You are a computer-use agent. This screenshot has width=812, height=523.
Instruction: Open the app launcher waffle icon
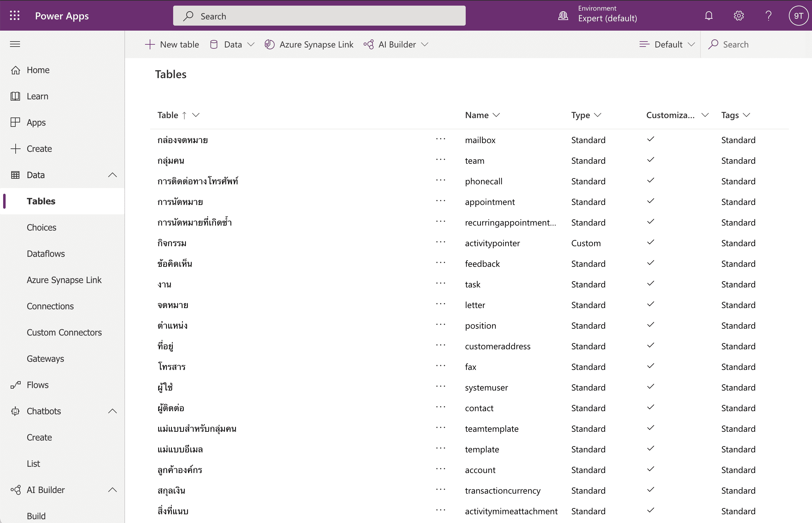(15, 16)
